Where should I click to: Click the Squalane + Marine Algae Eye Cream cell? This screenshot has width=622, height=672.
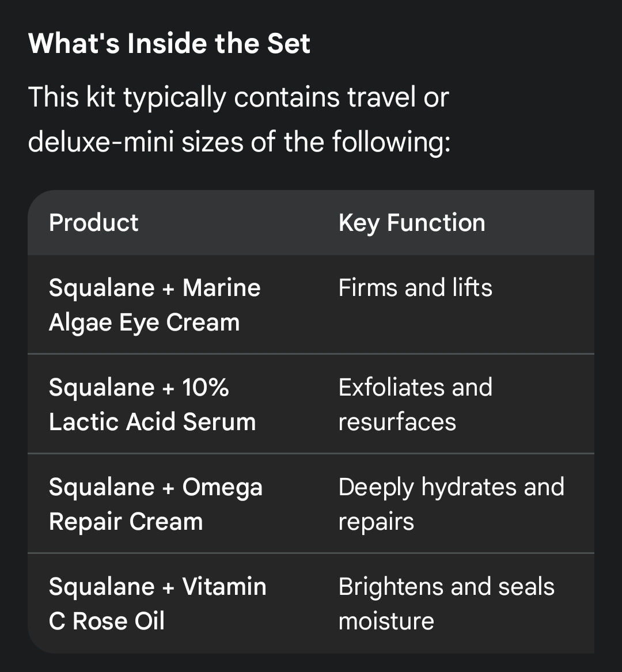(x=154, y=305)
